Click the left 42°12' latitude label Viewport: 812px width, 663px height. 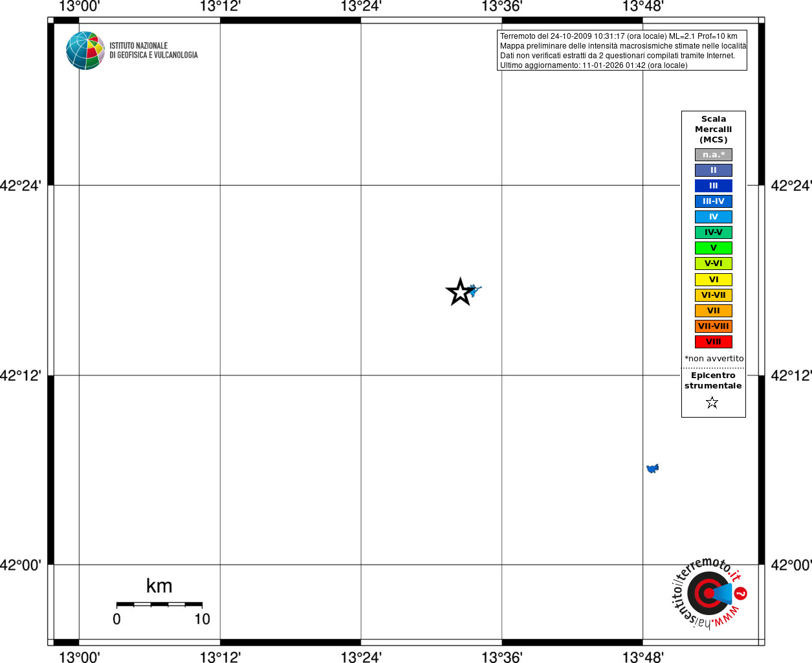(x=20, y=376)
